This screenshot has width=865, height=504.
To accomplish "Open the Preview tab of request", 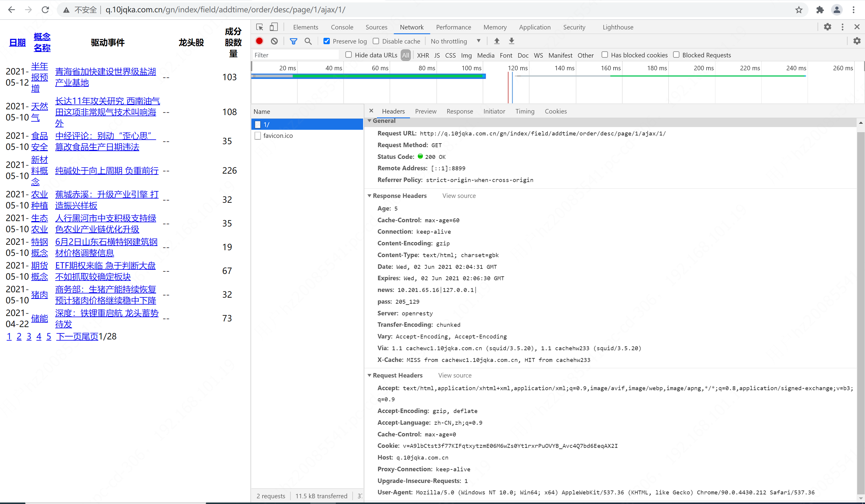I will [426, 111].
